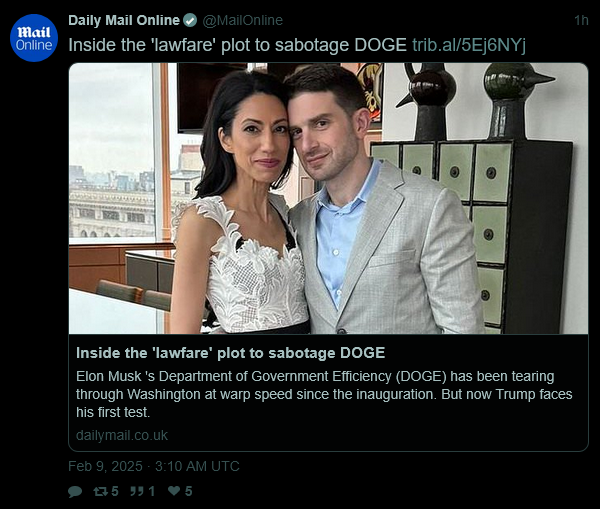Click the card description about Elon Musk's DOGE
This screenshot has height=509, width=600.
click(x=324, y=394)
